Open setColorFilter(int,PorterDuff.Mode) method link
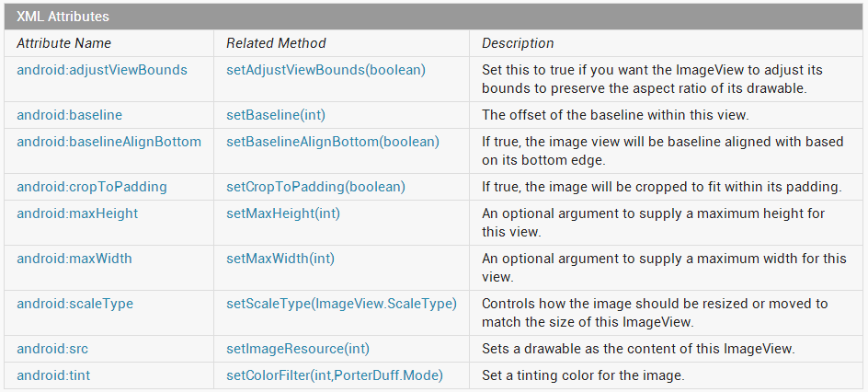The width and height of the screenshot is (868, 392). coord(335,375)
